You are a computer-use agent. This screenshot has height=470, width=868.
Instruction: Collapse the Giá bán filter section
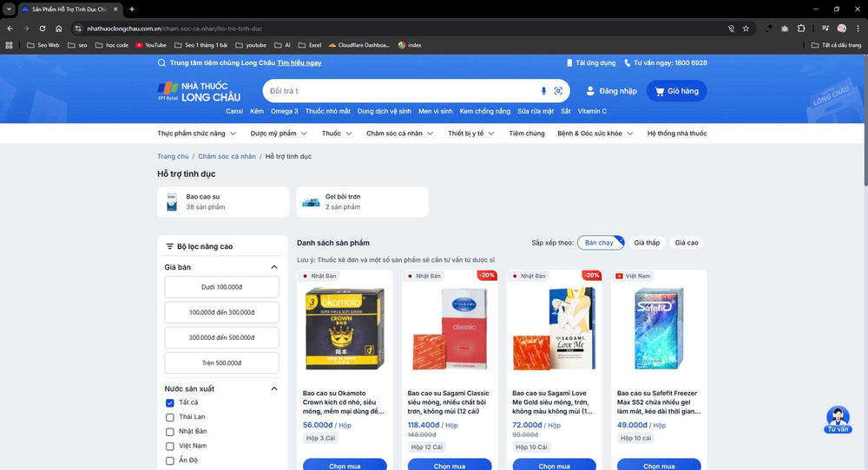(274, 267)
